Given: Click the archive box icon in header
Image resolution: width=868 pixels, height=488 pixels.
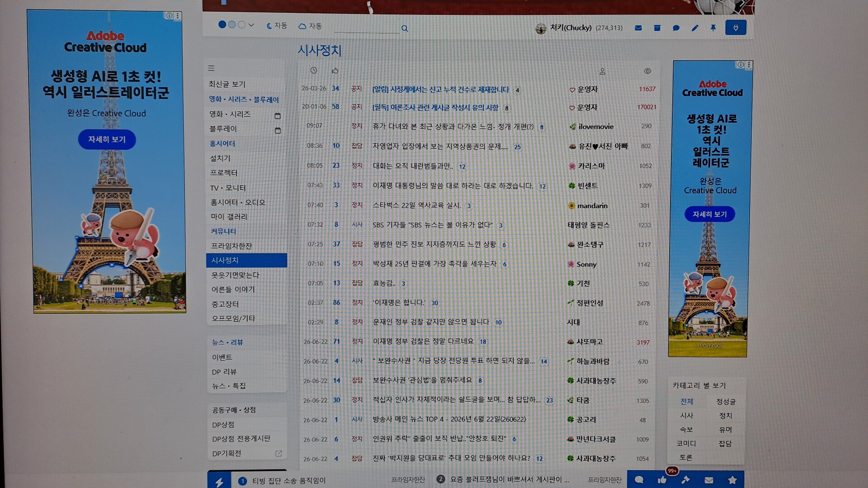Looking at the screenshot, I should [657, 28].
